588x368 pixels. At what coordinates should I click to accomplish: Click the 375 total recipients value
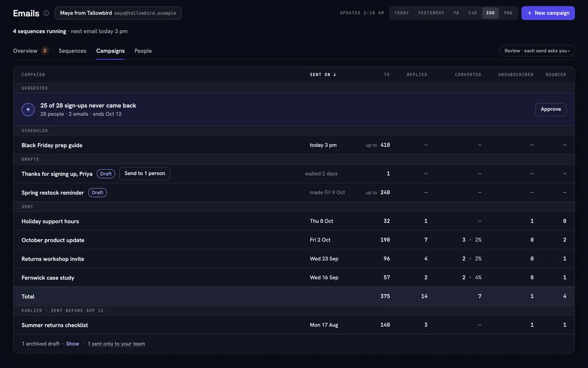(385, 297)
